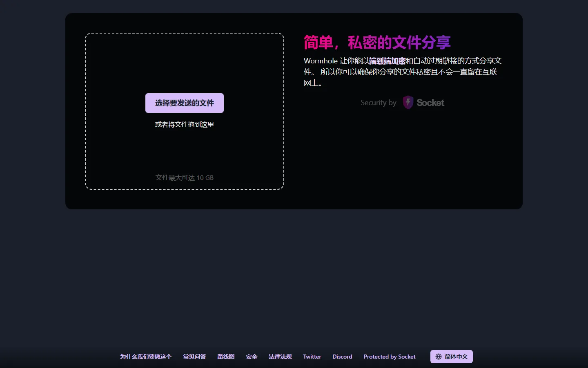Open the Protected by Socket link
This screenshot has height=368, width=588.
pos(390,357)
